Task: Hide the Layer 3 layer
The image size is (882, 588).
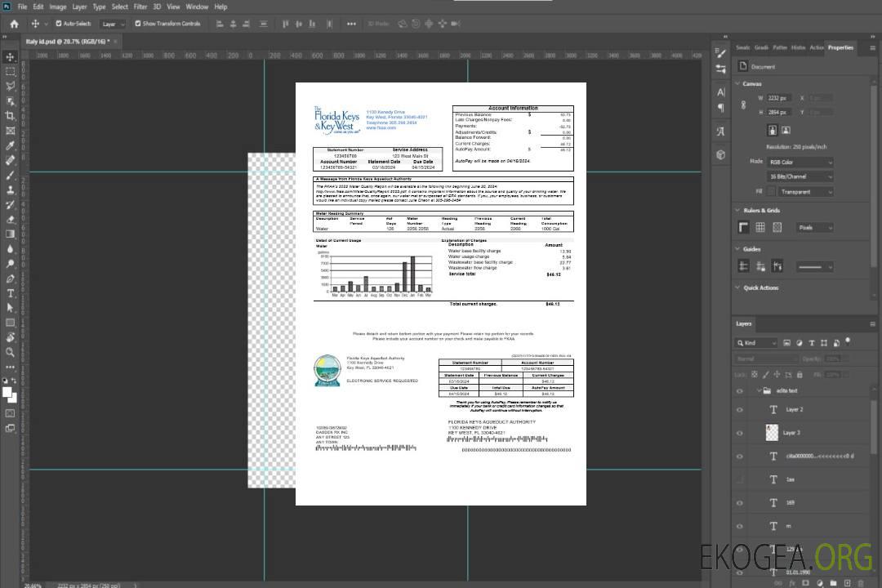Action: 740,434
